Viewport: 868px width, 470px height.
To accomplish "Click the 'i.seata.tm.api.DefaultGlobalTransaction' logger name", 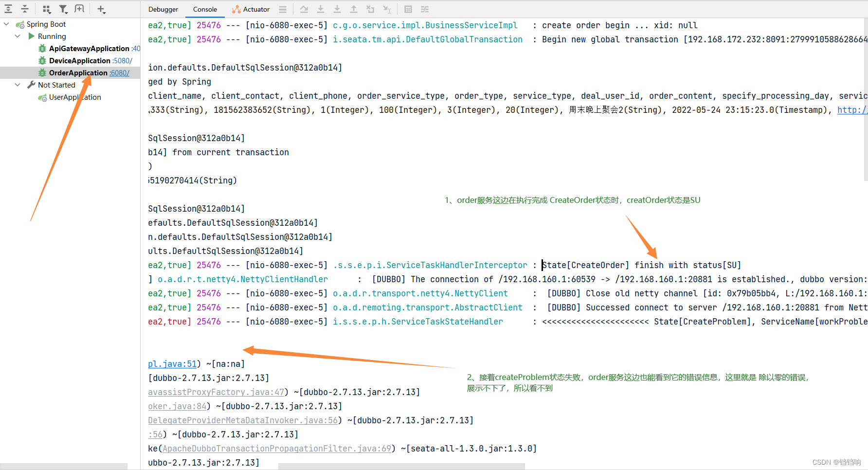I will [427, 39].
